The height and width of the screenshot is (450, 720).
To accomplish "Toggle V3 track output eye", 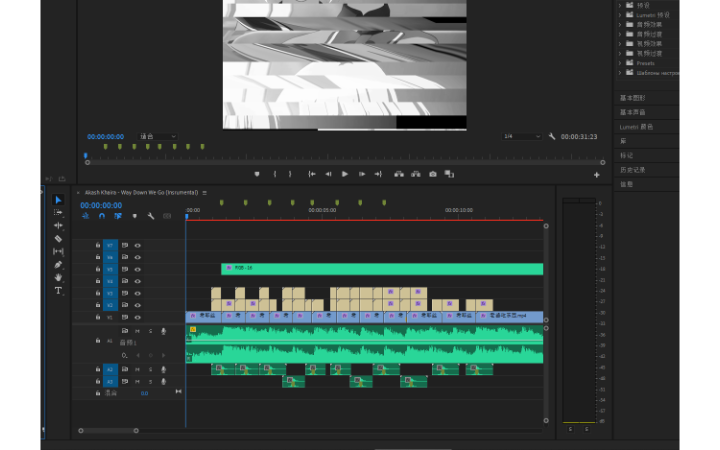I will pyautogui.click(x=137, y=293).
